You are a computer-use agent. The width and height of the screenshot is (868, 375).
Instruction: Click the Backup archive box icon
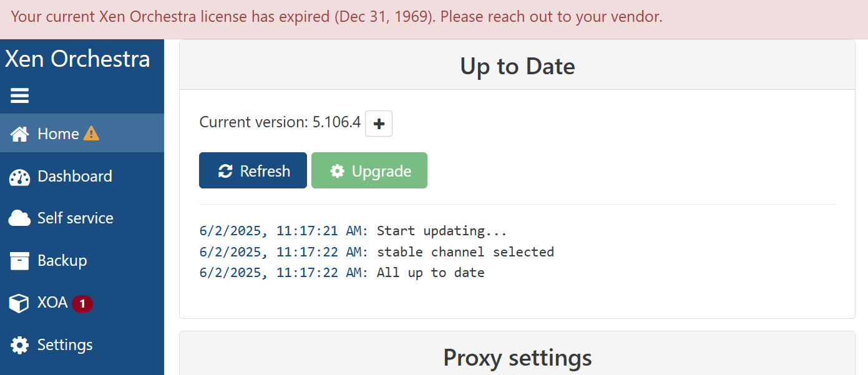point(19,261)
